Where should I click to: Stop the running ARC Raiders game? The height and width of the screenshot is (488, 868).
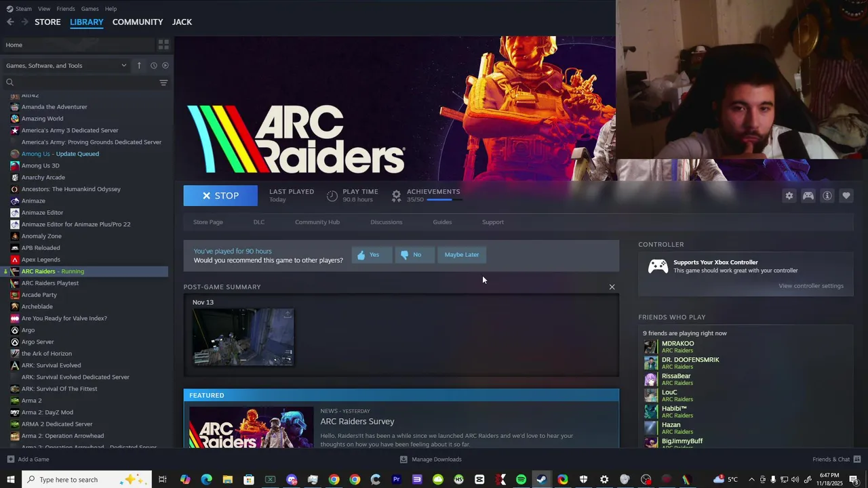pos(220,196)
